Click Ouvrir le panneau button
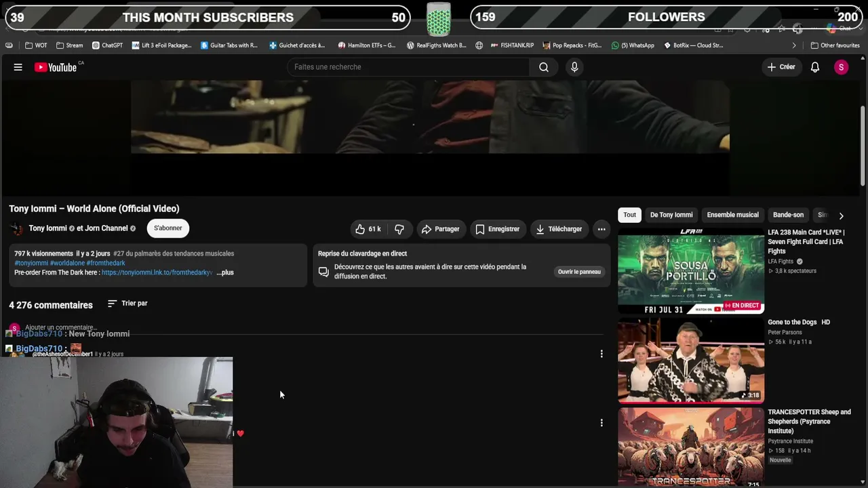The height and width of the screenshot is (488, 868). coord(579,272)
